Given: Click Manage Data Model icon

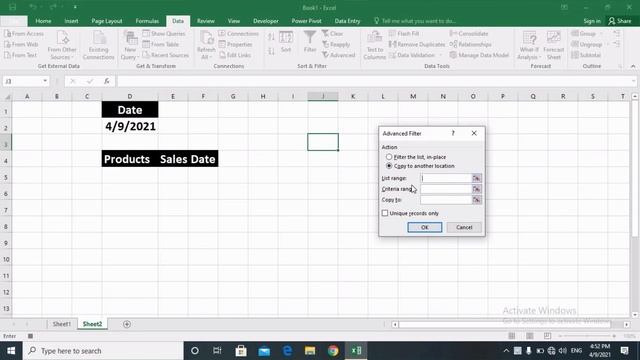Looking at the screenshot, I should 453,55.
